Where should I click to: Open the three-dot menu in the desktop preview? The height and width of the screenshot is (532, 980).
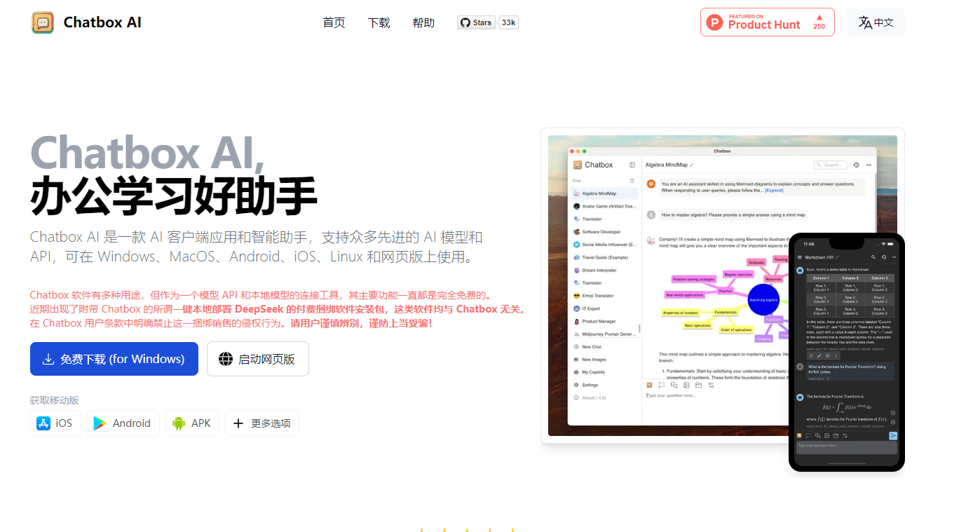(869, 165)
